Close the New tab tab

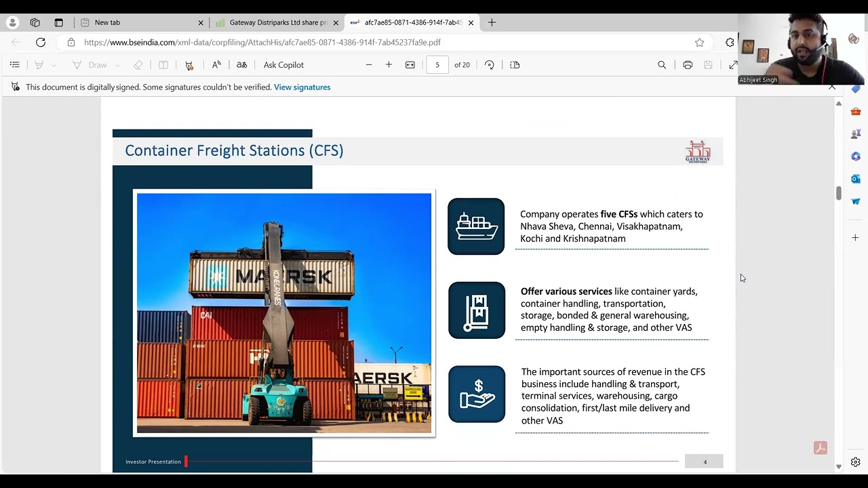(x=201, y=22)
